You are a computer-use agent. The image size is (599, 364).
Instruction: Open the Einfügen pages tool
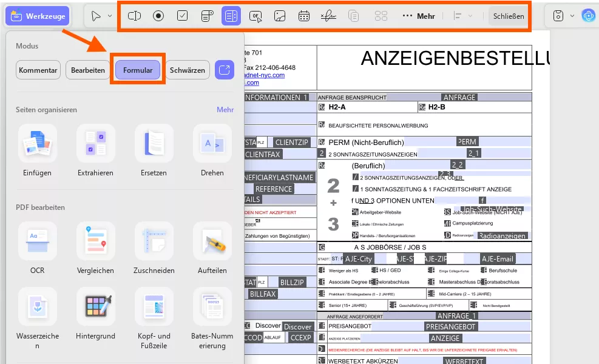pyautogui.click(x=37, y=151)
